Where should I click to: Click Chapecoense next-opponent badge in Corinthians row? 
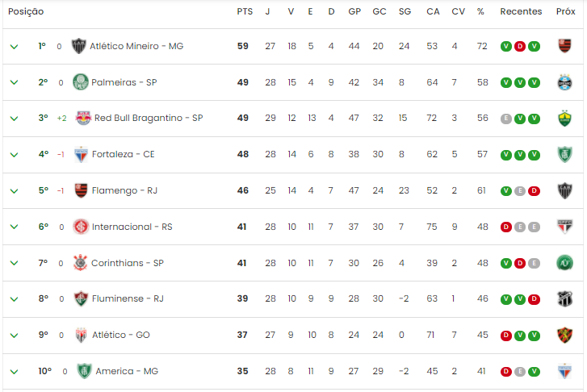[564, 263]
